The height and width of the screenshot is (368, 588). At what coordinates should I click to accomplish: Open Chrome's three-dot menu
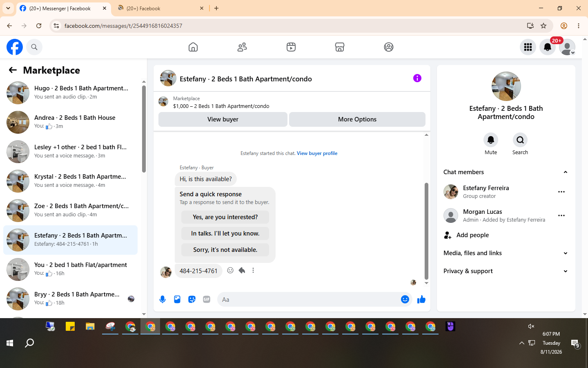579,26
